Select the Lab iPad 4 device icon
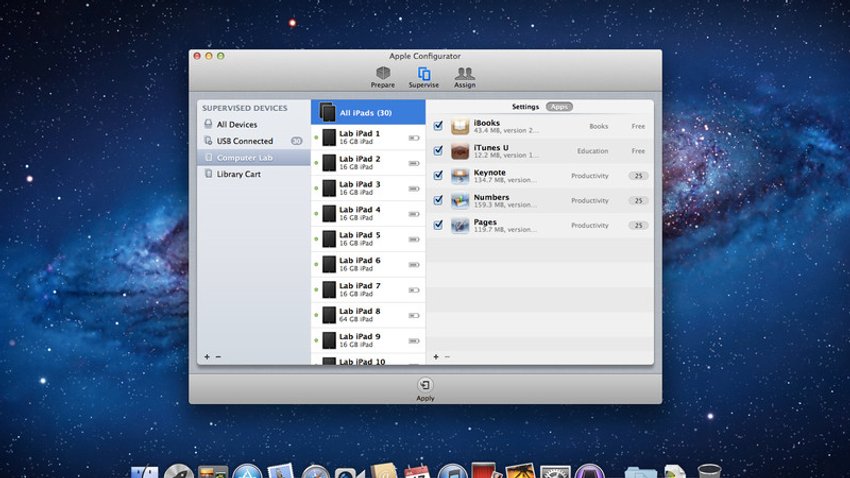Image resolution: width=850 pixels, height=478 pixels. 329,214
